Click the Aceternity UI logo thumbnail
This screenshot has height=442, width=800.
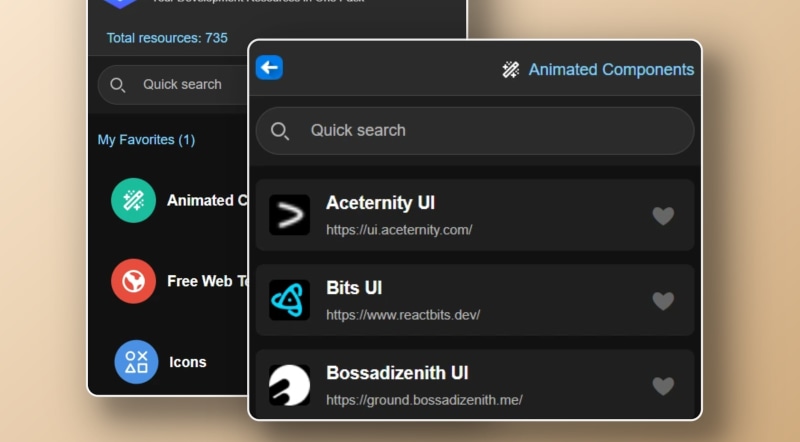click(289, 215)
